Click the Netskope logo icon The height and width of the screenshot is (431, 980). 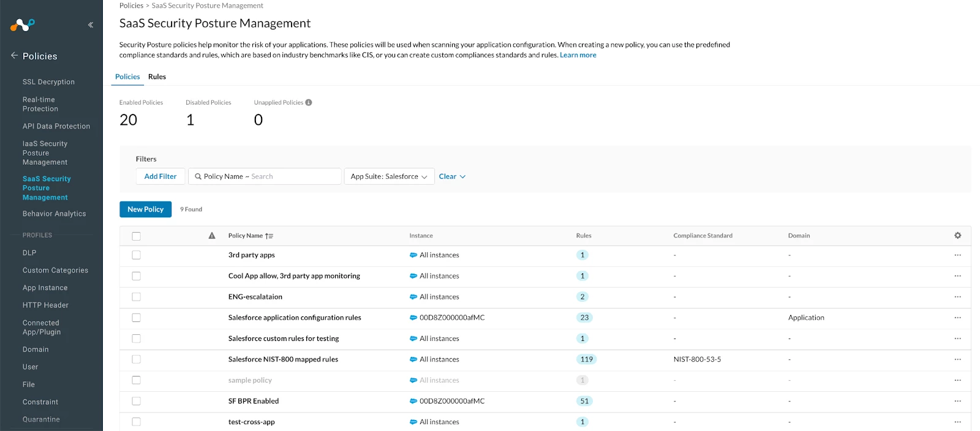(23, 25)
